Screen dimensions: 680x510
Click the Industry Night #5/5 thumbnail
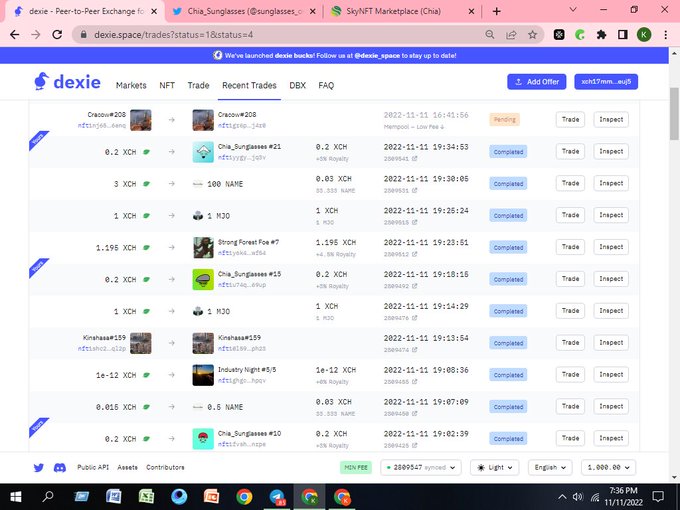[203, 375]
